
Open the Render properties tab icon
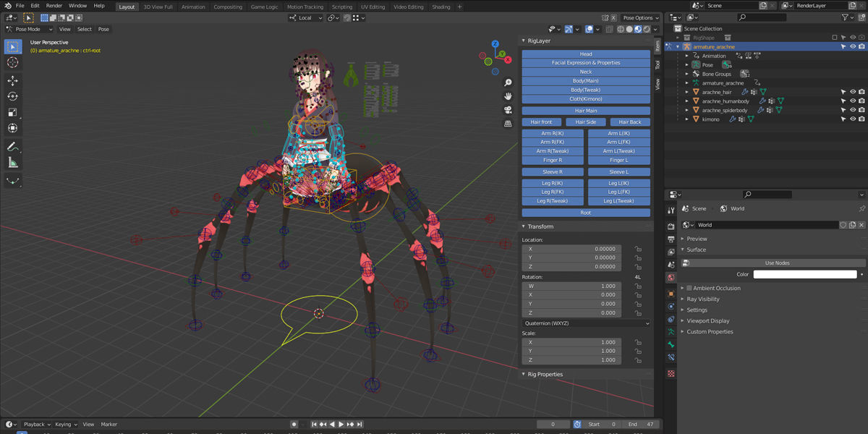click(671, 226)
